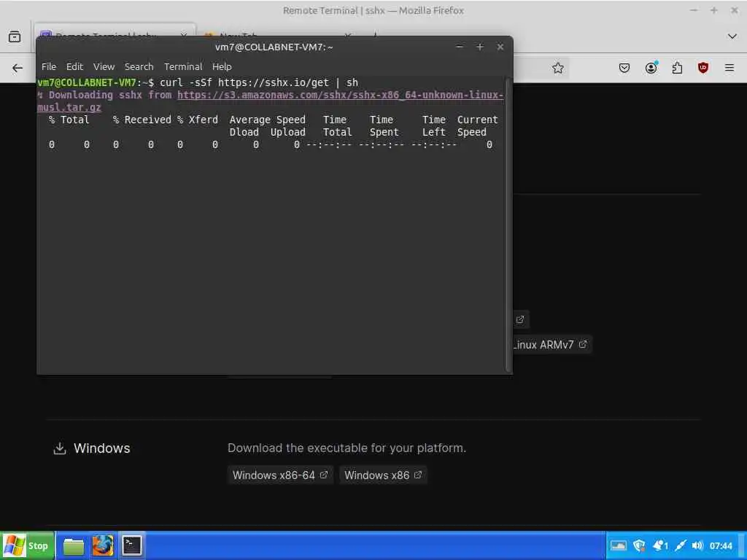Screen dimensions: 747x560
Task: Open the security shield tray icon
Action: (639, 545)
